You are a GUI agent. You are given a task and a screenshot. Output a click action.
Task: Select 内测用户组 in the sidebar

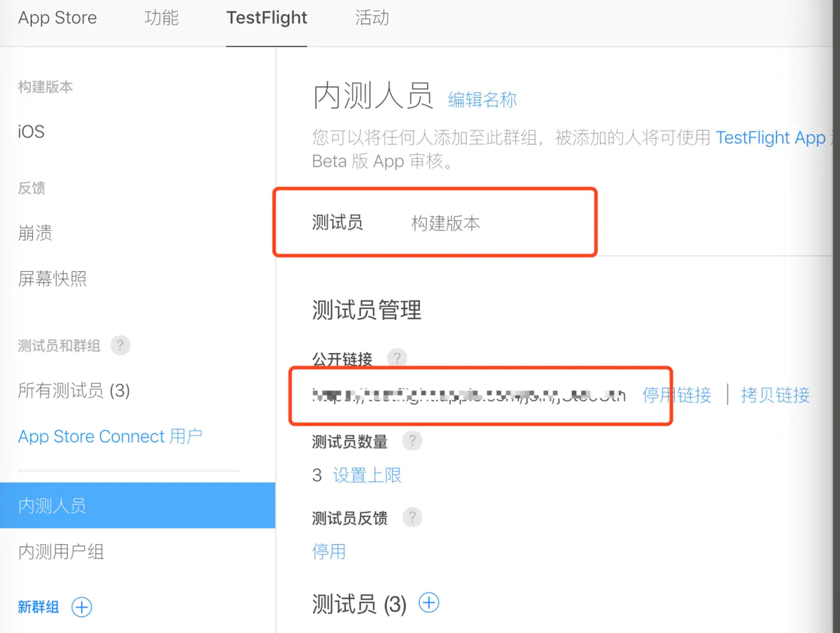(x=62, y=551)
